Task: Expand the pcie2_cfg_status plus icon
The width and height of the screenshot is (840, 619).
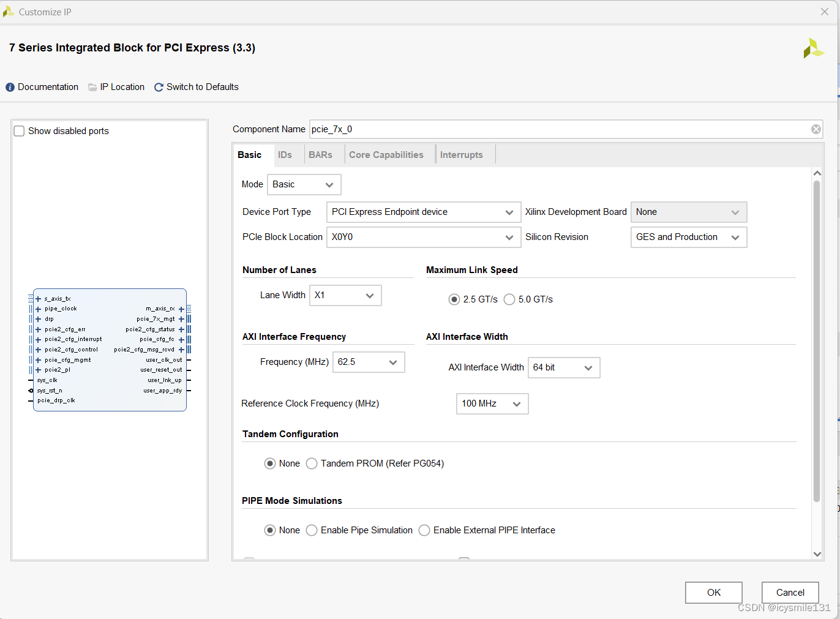Action: (x=181, y=329)
